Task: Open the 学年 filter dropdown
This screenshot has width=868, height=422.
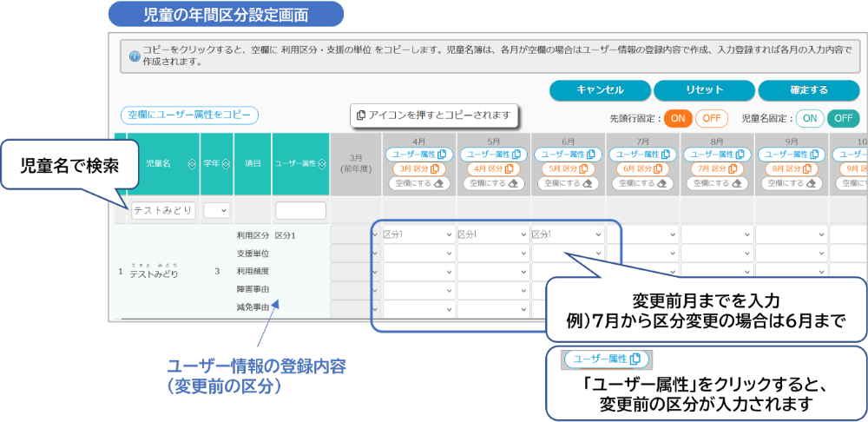Action: coord(216,211)
